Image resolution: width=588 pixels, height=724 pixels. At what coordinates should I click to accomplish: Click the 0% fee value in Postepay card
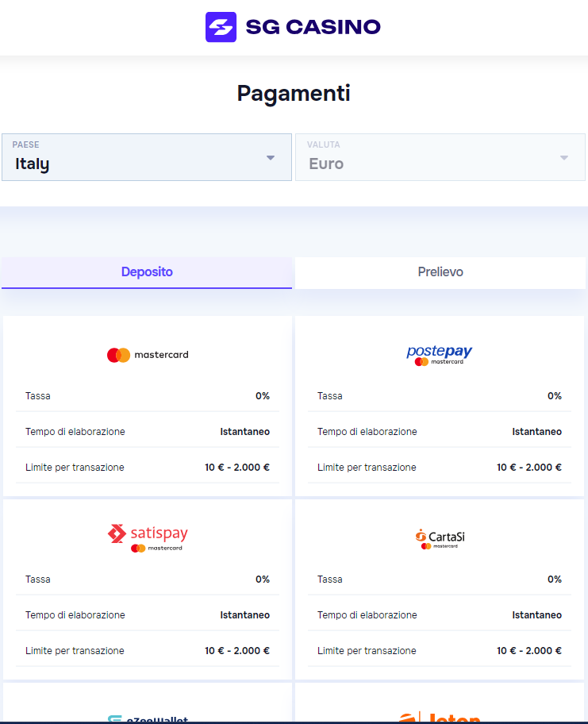pos(555,396)
